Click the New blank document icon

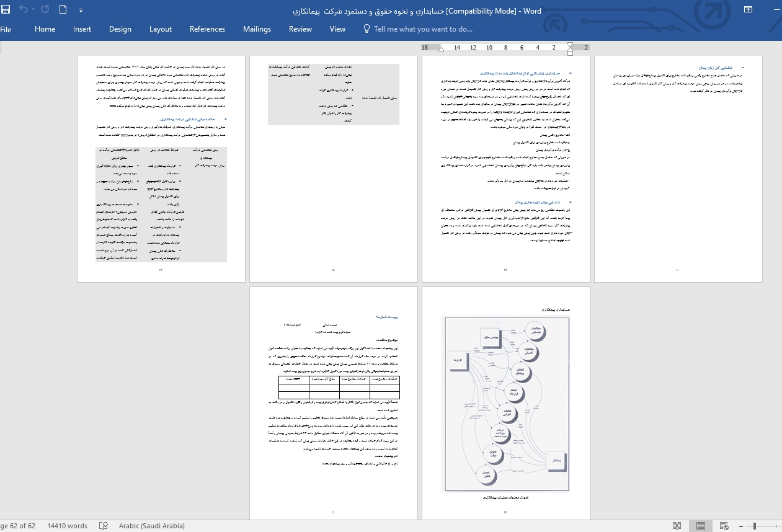63,9
